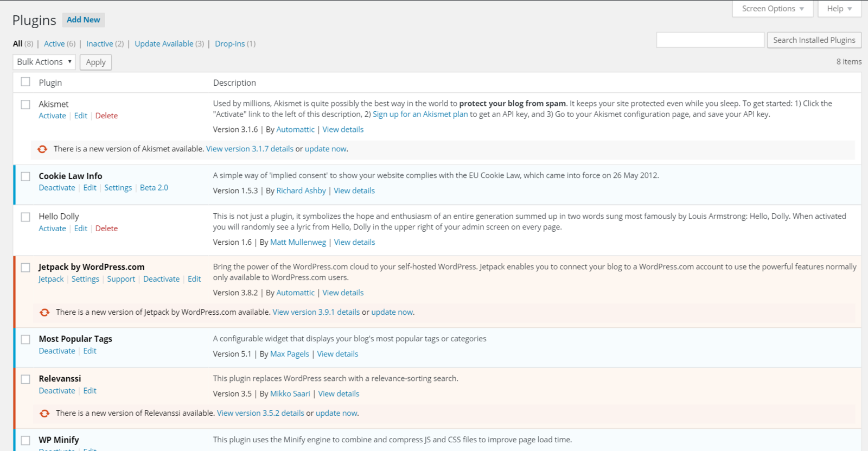Show All plugins filter
Viewport: 868px width, 451px height.
(x=18, y=43)
